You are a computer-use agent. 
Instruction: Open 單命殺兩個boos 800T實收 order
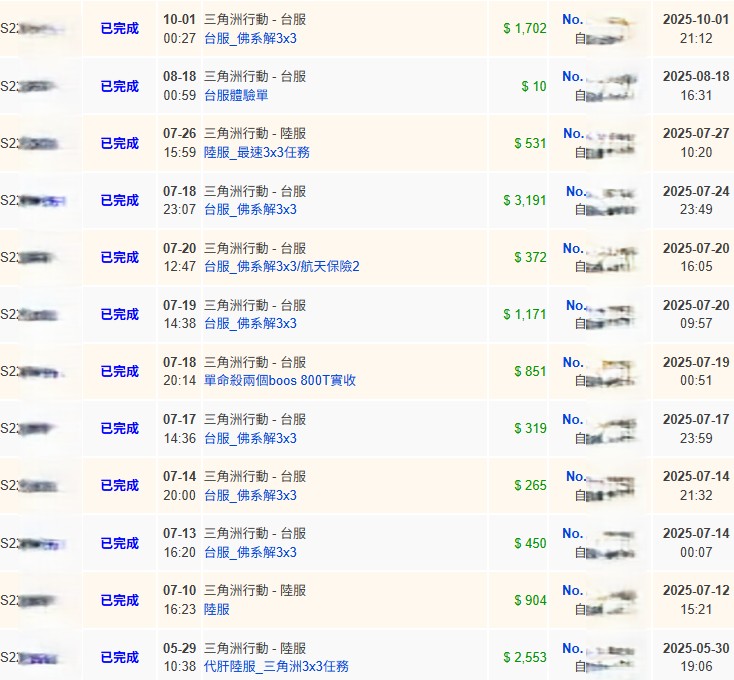[x=279, y=380]
